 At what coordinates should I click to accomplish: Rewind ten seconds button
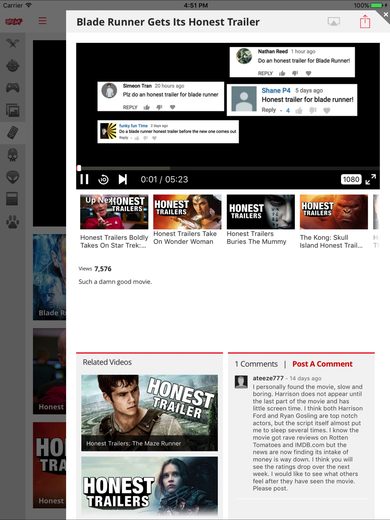click(103, 180)
